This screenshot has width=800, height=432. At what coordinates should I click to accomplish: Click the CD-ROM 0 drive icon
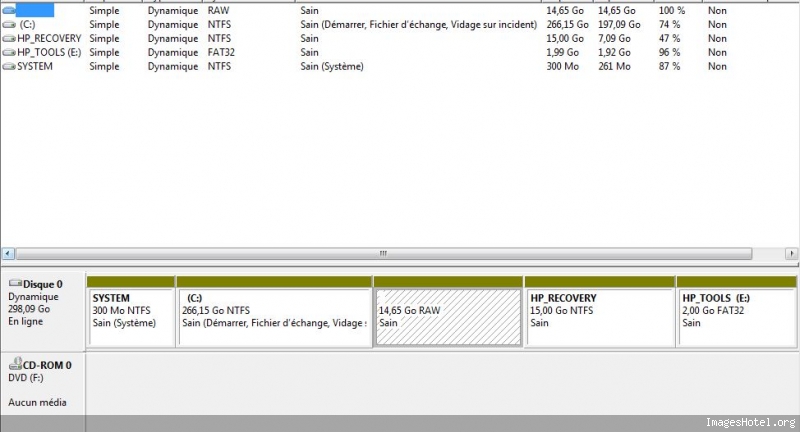[x=15, y=363]
